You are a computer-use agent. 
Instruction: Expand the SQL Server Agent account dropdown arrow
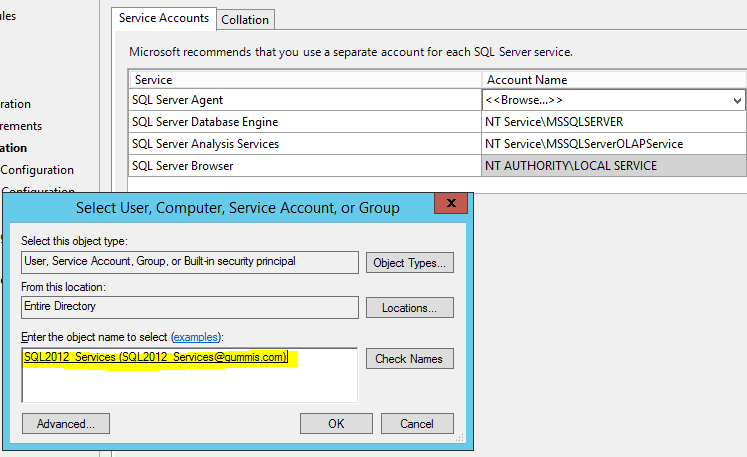tap(737, 100)
